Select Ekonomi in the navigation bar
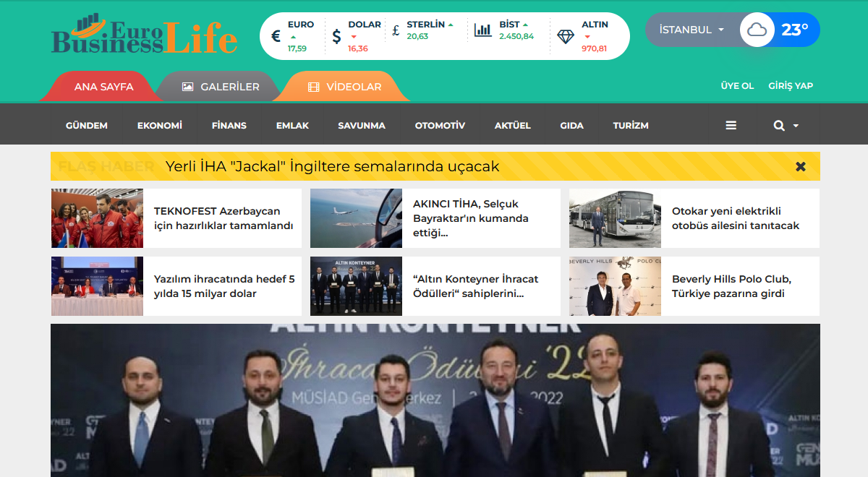Image resolution: width=868 pixels, height=477 pixels. click(x=159, y=126)
